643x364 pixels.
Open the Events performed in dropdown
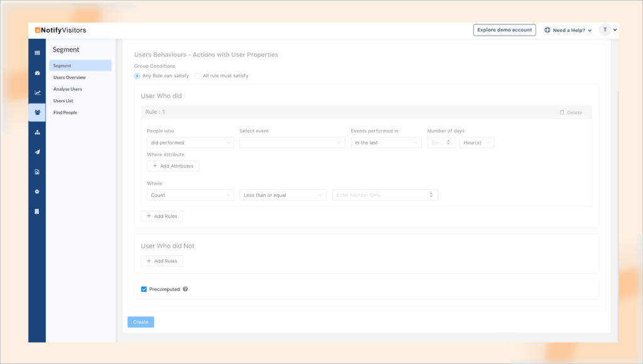(x=386, y=142)
